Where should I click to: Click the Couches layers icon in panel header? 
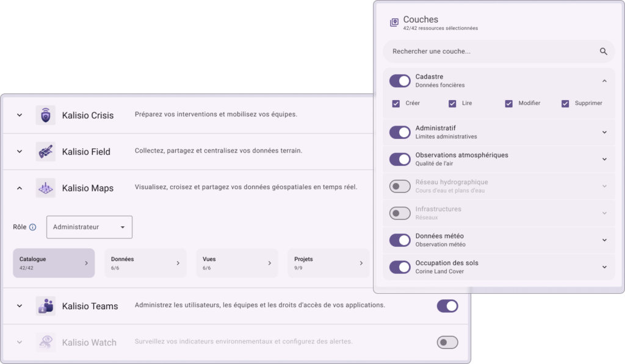point(394,23)
